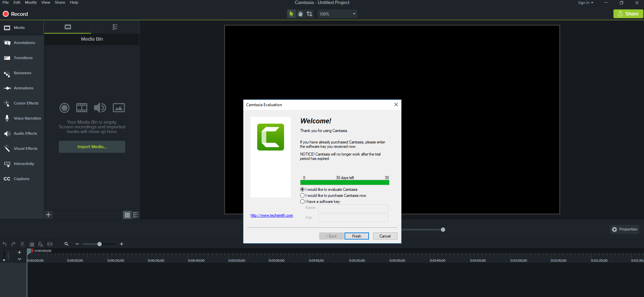Click Cancel in evaluation dialog
This screenshot has width=644, height=297.
pyautogui.click(x=385, y=236)
